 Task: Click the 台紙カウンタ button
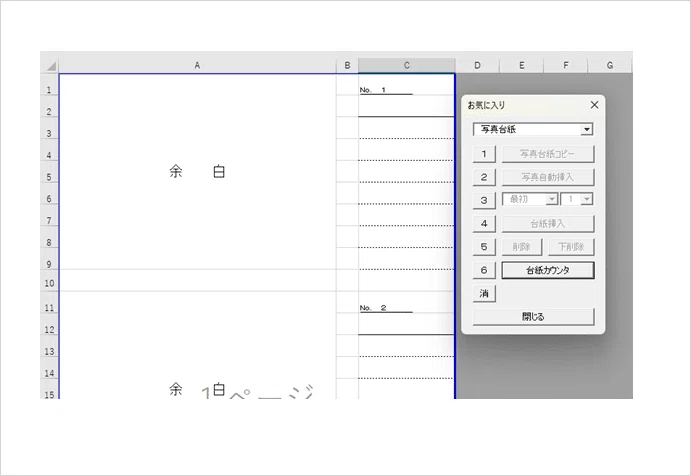coord(548,270)
